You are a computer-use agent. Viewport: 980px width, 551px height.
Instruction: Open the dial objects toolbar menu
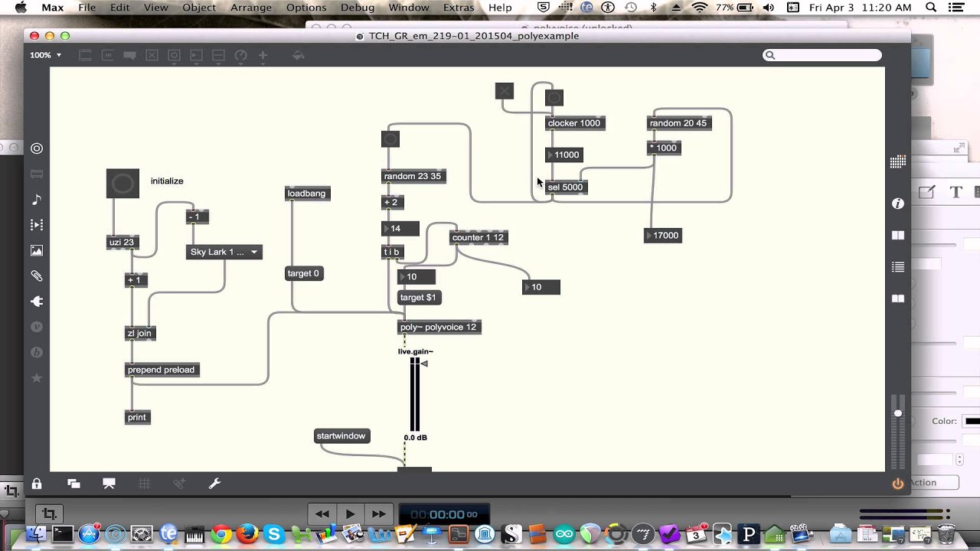(240, 55)
